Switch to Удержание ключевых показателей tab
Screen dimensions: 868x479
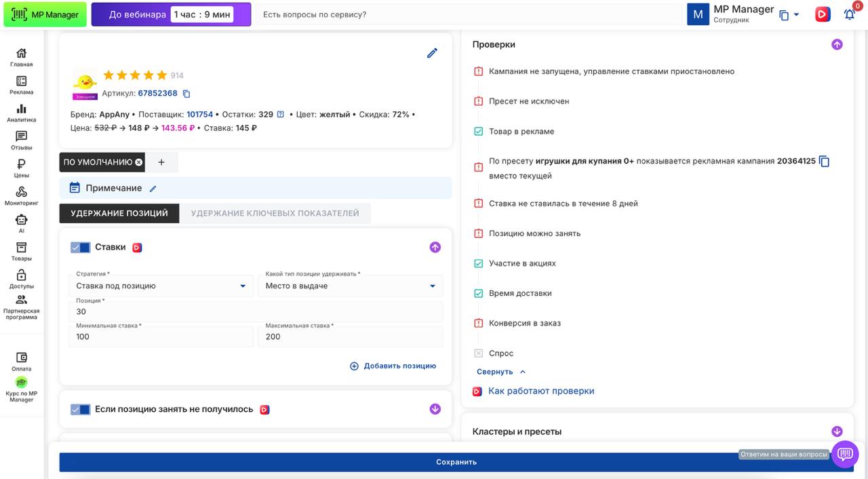click(x=275, y=213)
